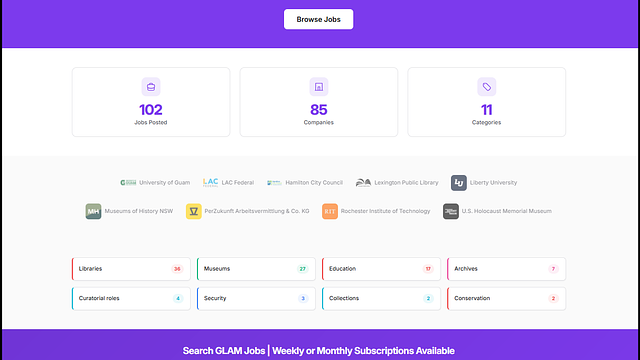
Task: Click the Museums of History NSW logo
Action: 93,211
